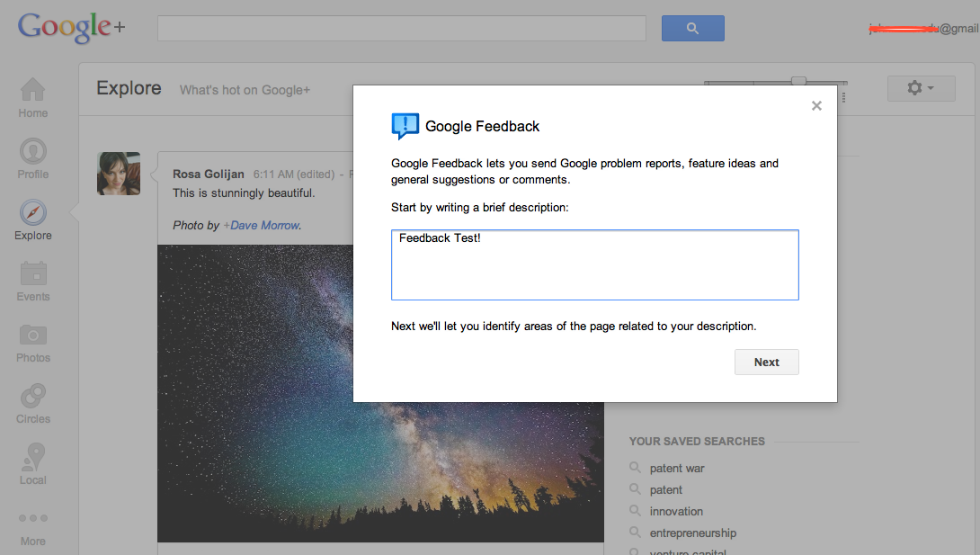The height and width of the screenshot is (555, 980).
Task: Click the Google+ search input field
Action: (x=401, y=28)
